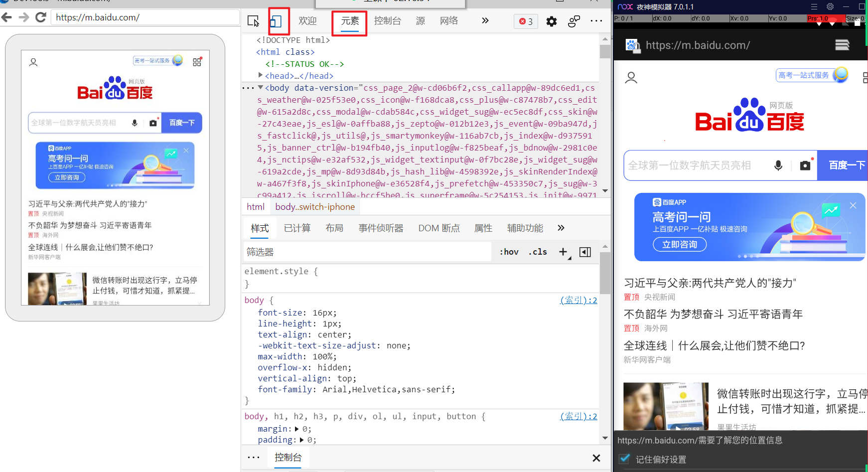The image size is (868, 472).
Task: Click the user icon in the emulated page
Action: (33, 62)
